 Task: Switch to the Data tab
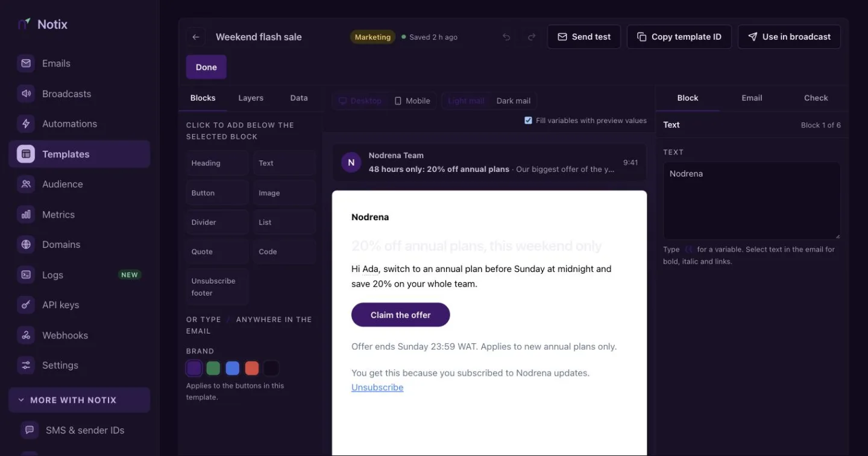coord(299,98)
